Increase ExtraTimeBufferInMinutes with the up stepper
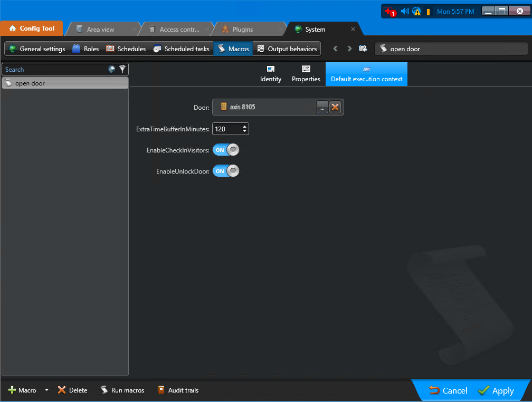 pyautogui.click(x=244, y=126)
